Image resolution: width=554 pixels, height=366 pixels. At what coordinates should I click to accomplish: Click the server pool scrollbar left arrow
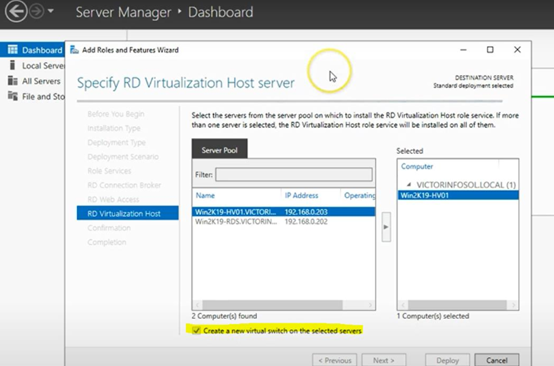coord(198,305)
